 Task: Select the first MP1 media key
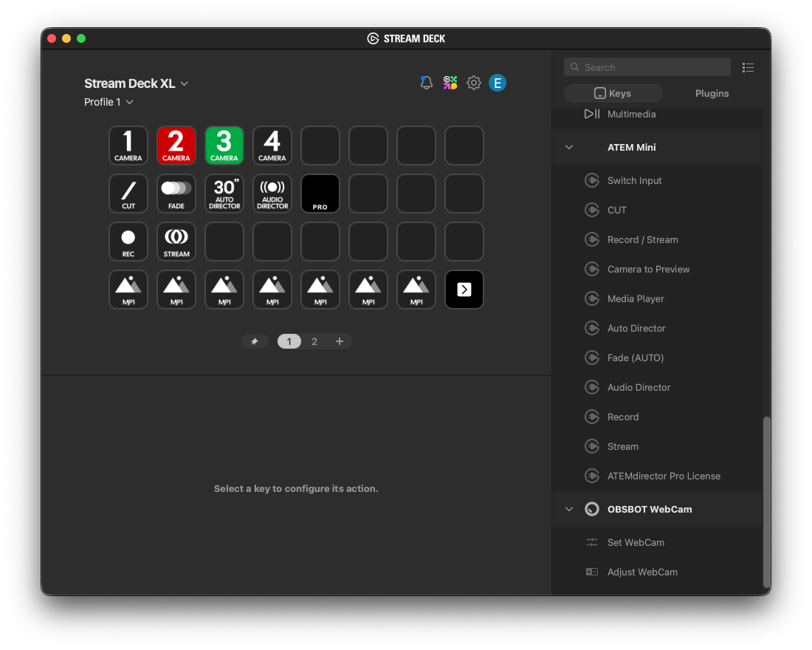tap(128, 290)
